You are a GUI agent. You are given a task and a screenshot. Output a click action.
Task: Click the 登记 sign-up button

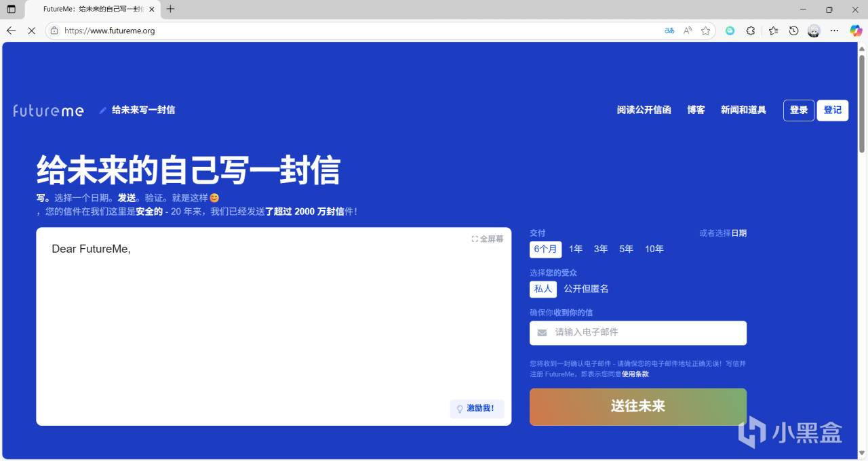(x=833, y=111)
